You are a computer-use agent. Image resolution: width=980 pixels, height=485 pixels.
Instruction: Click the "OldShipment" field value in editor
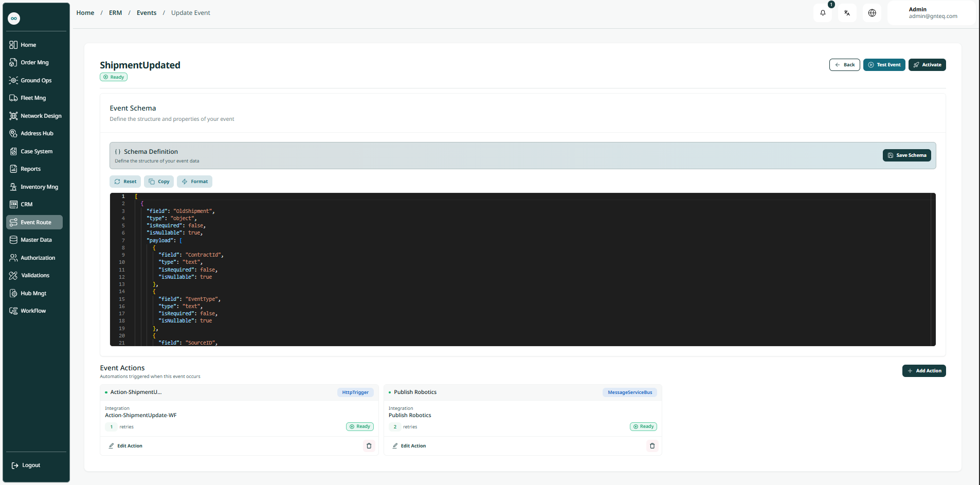point(192,211)
